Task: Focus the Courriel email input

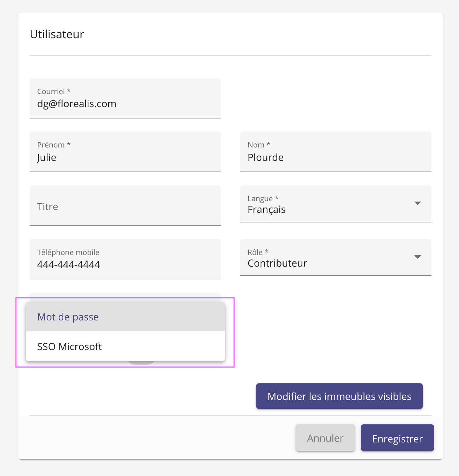Action: 125,104
